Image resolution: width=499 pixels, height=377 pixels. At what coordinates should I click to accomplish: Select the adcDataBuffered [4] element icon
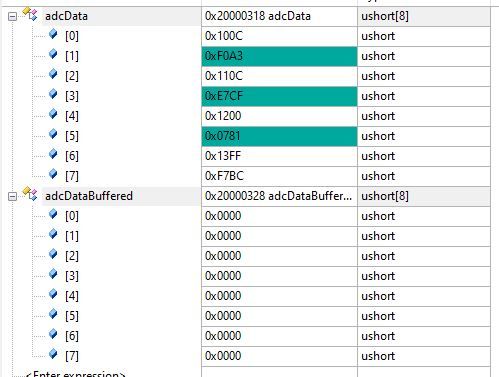pyautogui.click(x=53, y=294)
